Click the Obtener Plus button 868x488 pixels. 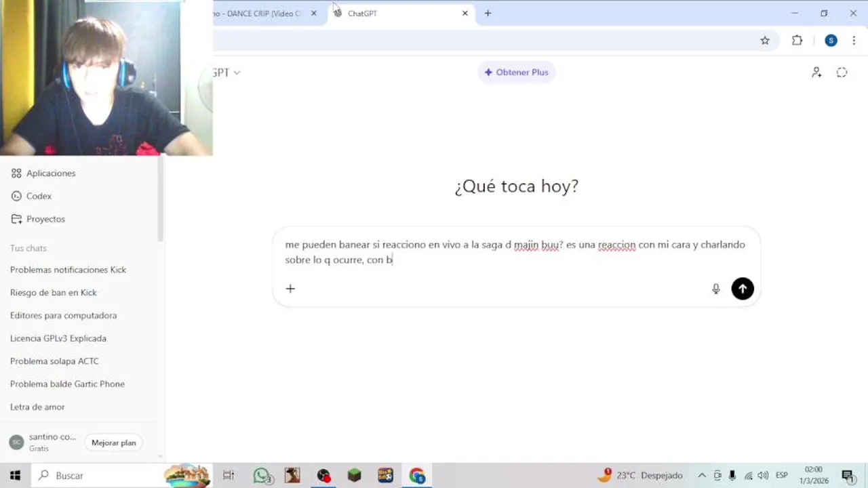tap(517, 73)
